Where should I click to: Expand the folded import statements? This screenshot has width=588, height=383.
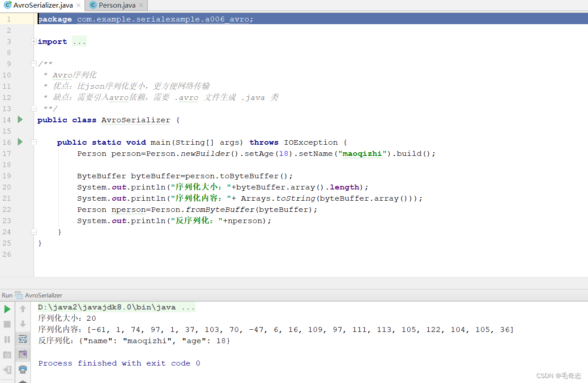click(34, 42)
